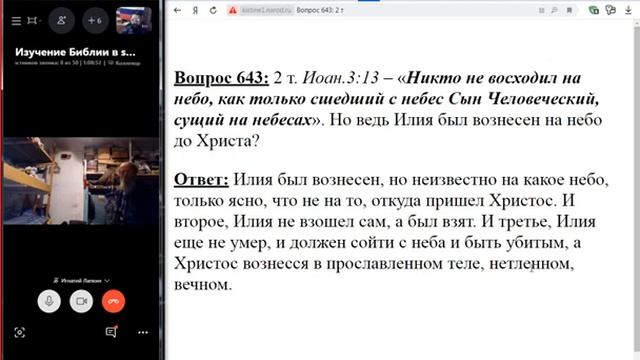Screen dimensions: 640x360
Task: Reload the page in the browser
Action: [x=213, y=10]
